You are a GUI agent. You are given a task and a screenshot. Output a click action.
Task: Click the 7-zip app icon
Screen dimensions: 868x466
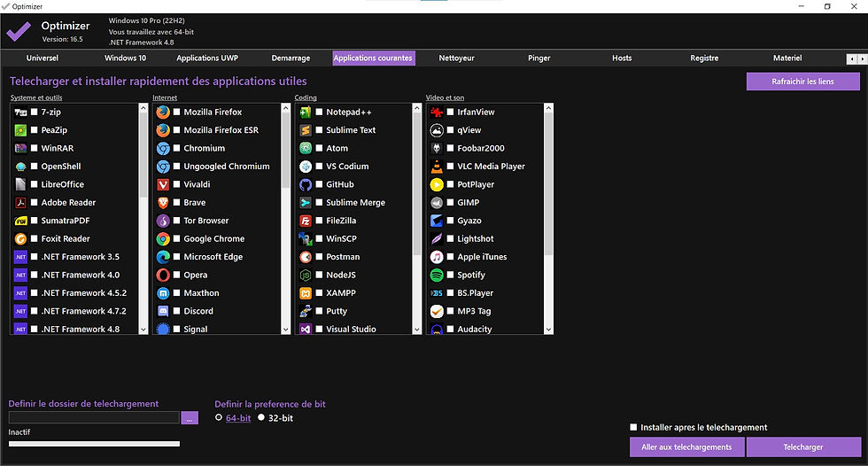pyautogui.click(x=20, y=113)
